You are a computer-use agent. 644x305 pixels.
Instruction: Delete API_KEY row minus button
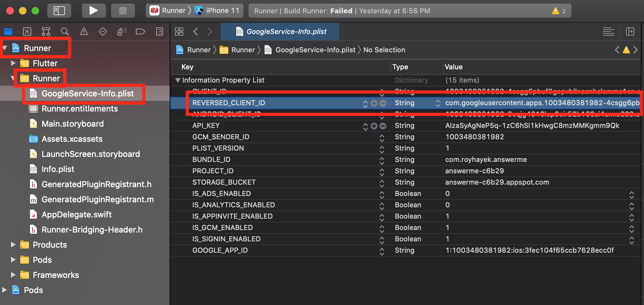click(x=383, y=126)
